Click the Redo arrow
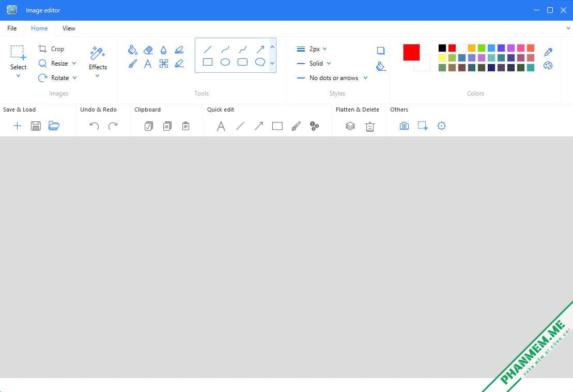This screenshot has width=573, height=392. coord(113,126)
